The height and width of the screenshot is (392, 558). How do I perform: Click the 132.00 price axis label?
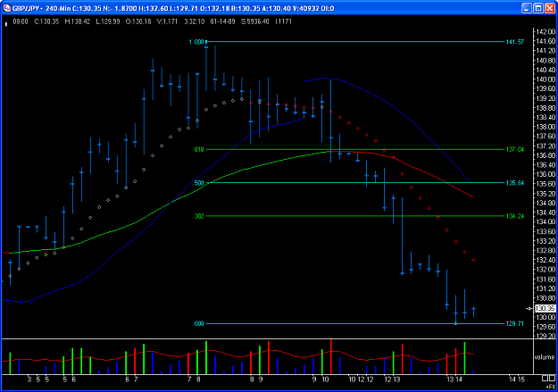point(546,270)
